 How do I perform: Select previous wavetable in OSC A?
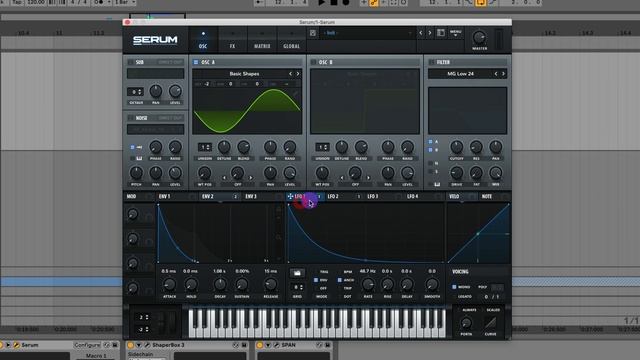pyautogui.click(x=291, y=74)
